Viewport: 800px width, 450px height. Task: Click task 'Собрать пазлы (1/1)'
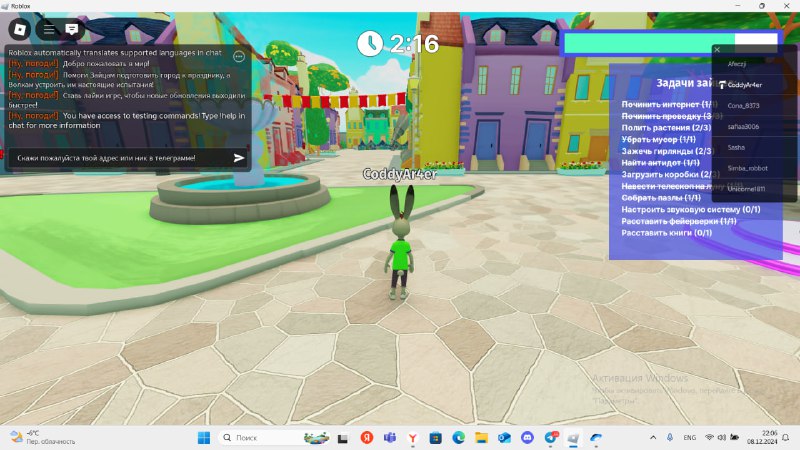(661, 197)
